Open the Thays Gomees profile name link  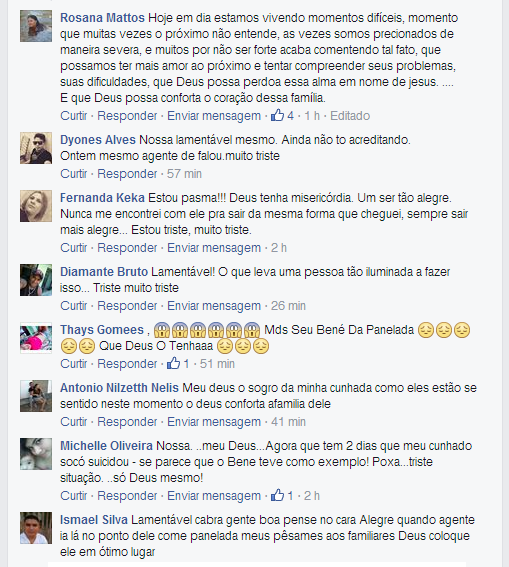point(102,330)
